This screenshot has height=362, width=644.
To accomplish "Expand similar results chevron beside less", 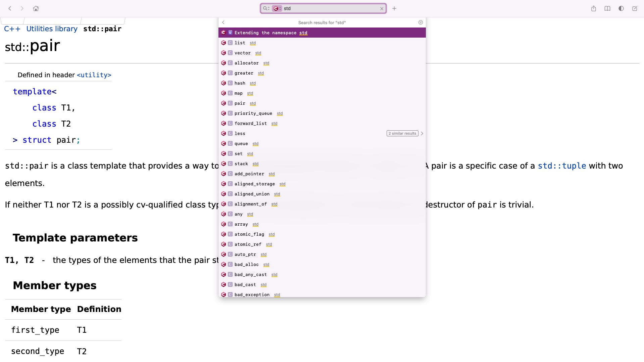I will click(422, 133).
